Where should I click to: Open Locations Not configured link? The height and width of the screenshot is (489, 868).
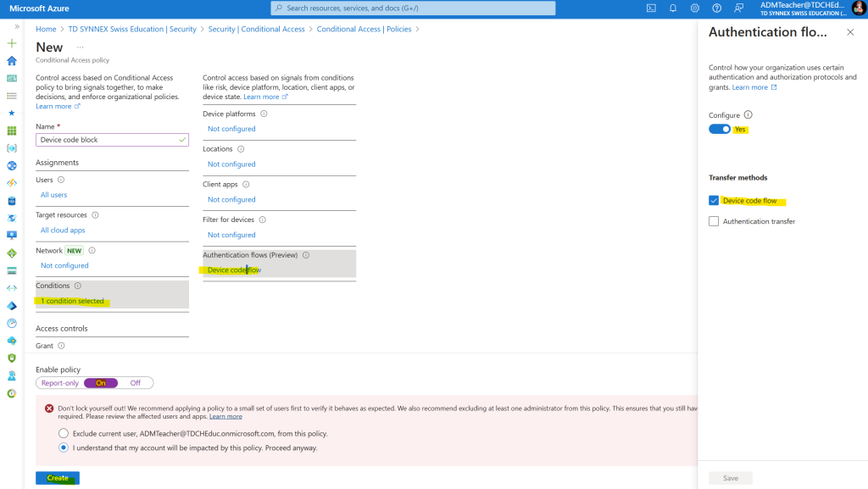point(231,164)
